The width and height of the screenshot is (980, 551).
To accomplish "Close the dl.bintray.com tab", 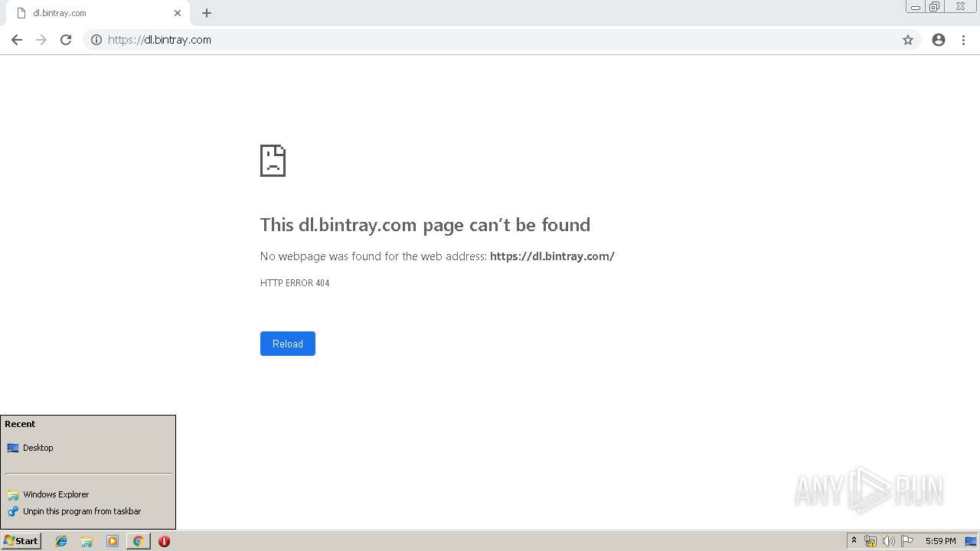I will coord(178,13).
